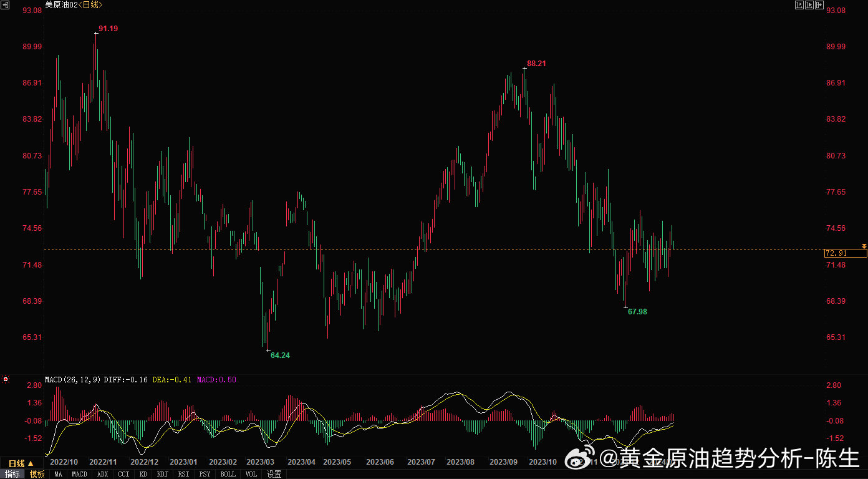Click the left axis 86.91 value

[32, 83]
